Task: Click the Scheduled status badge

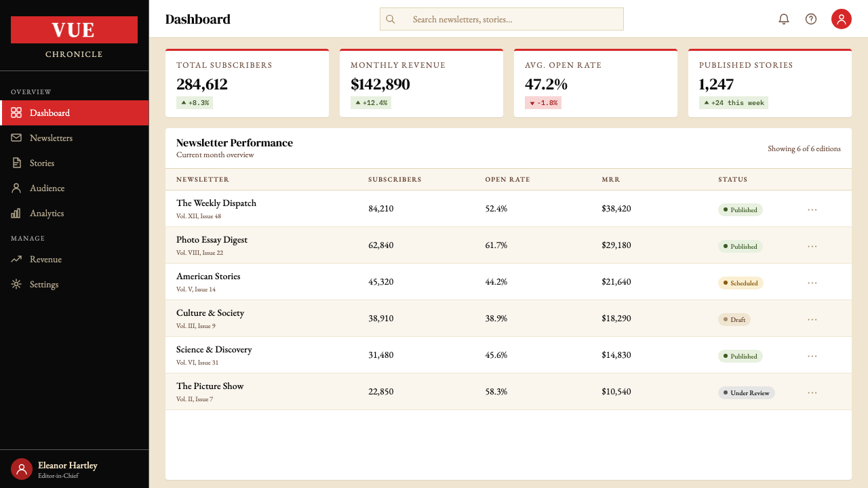Action: point(741,283)
